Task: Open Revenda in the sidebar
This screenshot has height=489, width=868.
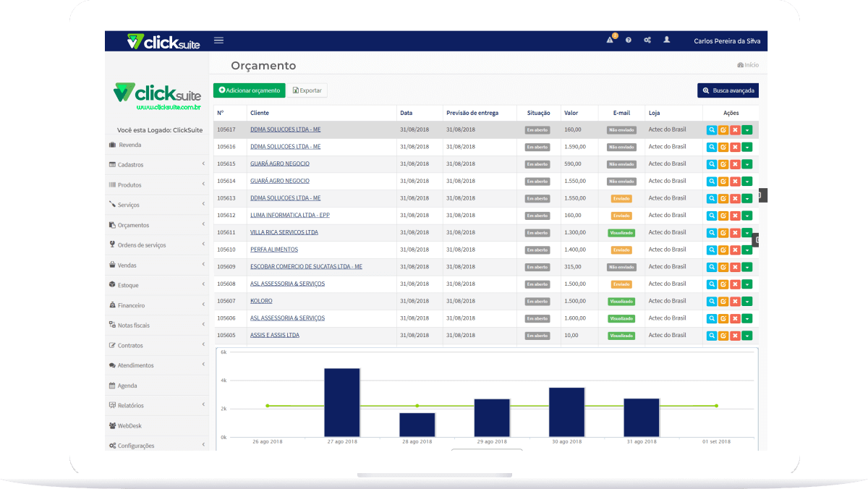Action: point(157,145)
